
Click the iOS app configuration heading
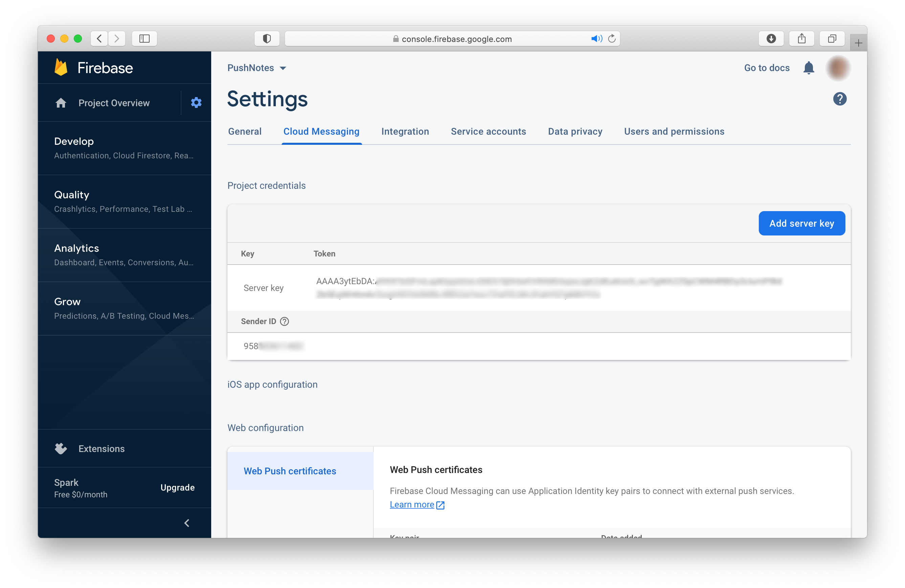tap(272, 385)
